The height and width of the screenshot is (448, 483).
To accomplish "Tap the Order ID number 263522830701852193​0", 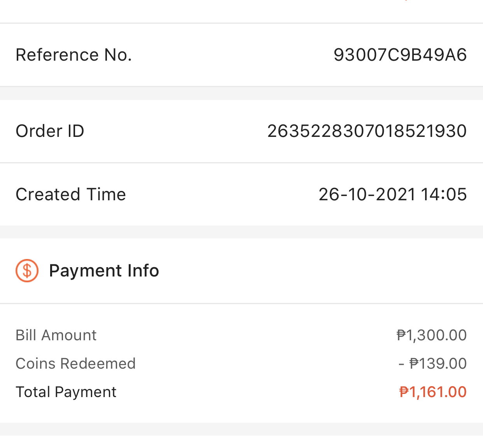I will tap(367, 131).
